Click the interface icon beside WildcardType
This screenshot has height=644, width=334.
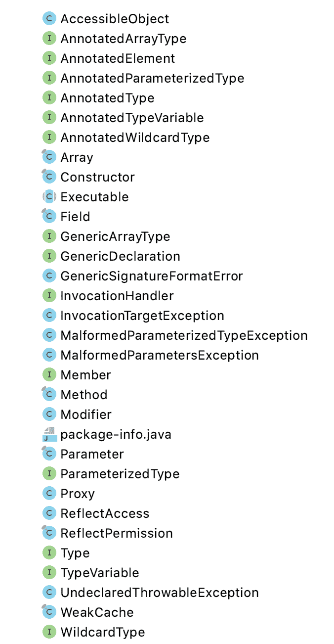[48, 632]
